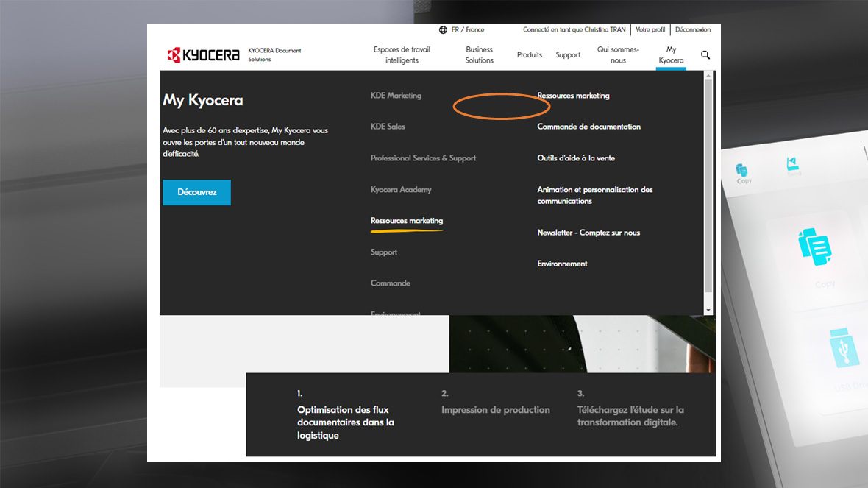The width and height of the screenshot is (868, 488).
Task: Click the small Send icon at background top
Action: 793,163
